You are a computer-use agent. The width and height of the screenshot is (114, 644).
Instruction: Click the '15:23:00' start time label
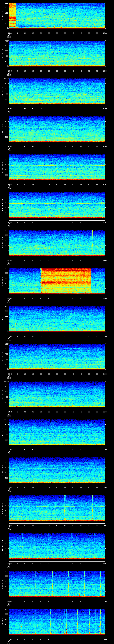pos(9,374)
